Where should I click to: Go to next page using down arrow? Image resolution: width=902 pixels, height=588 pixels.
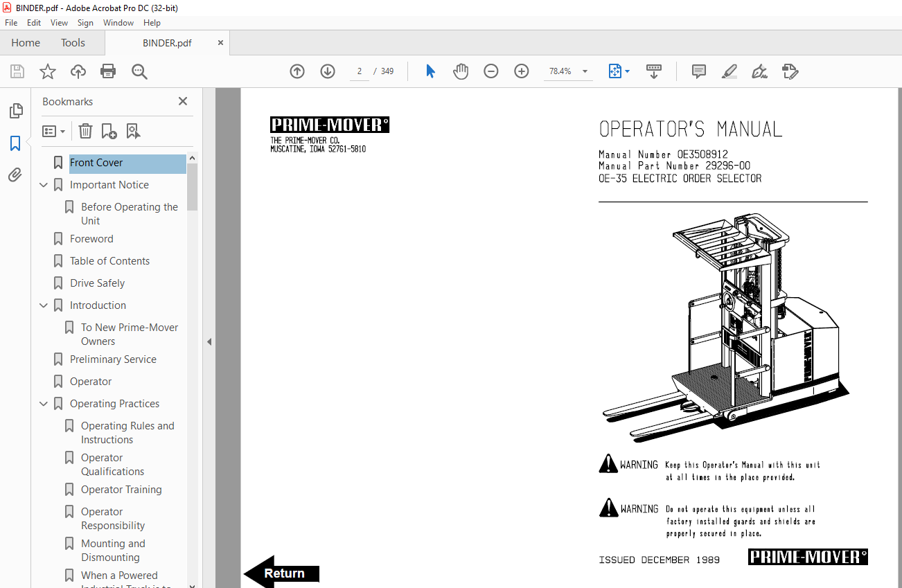point(328,71)
